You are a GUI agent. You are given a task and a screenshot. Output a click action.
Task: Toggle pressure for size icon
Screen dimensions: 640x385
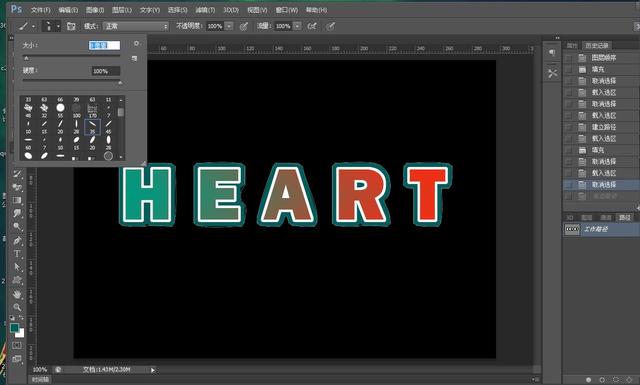tap(331, 26)
